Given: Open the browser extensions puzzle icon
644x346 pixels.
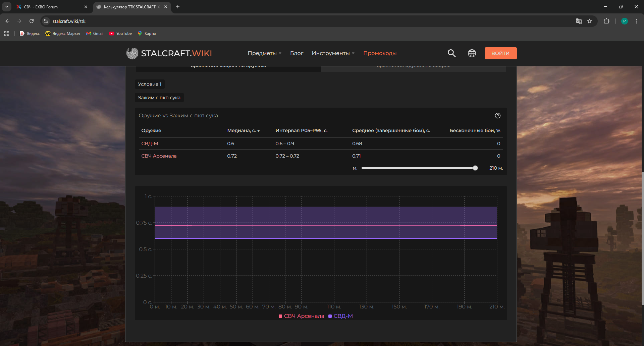Looking at the screenshot, I should click(606, 21).
